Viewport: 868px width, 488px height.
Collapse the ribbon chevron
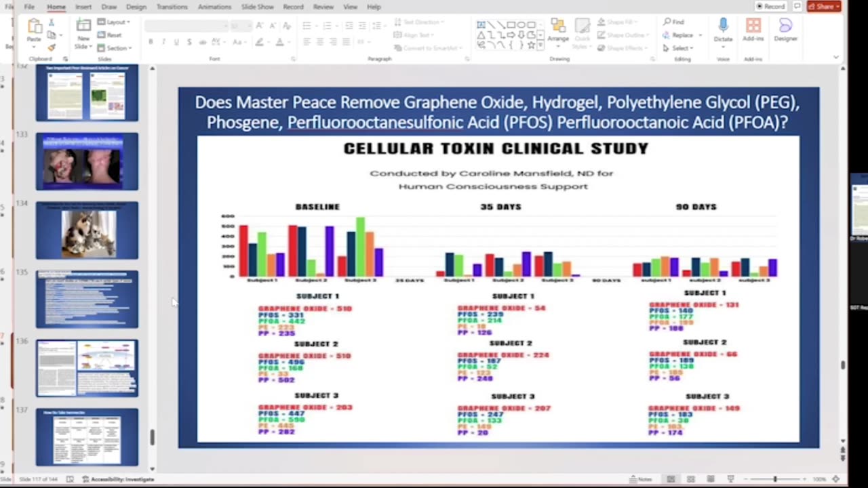tap(835, 58)
